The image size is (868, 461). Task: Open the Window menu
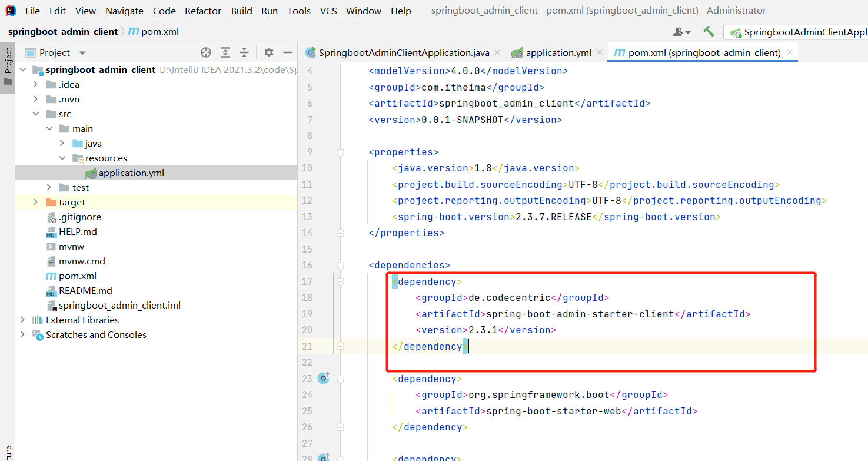363,11
